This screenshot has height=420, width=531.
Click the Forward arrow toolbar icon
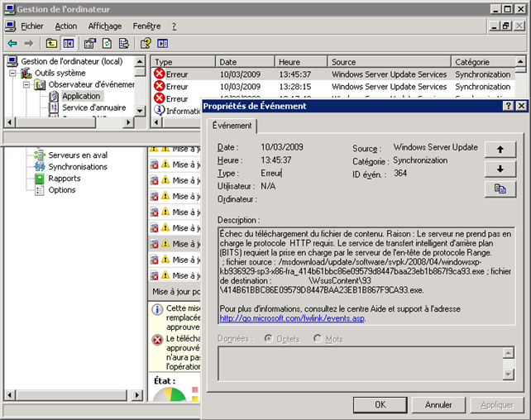[x=29, y=43]
